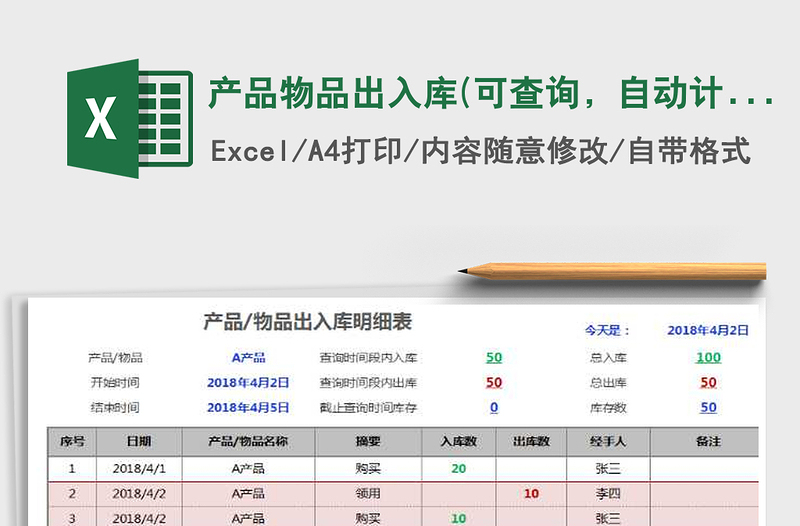Click the red '50' total outbound value
800x526 pixels.
708,383
